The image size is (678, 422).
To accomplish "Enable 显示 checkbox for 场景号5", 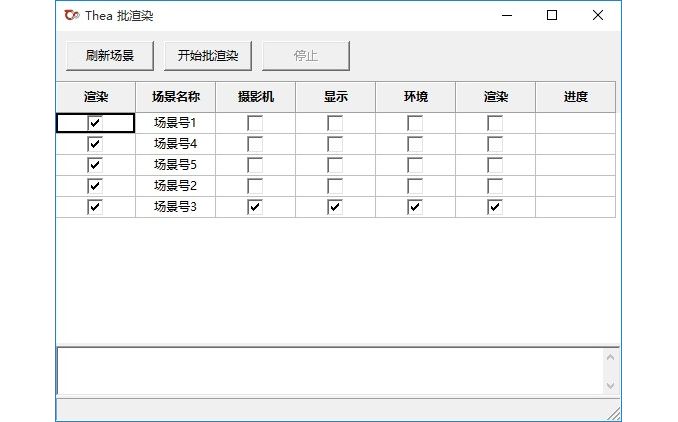I will 335,165.
